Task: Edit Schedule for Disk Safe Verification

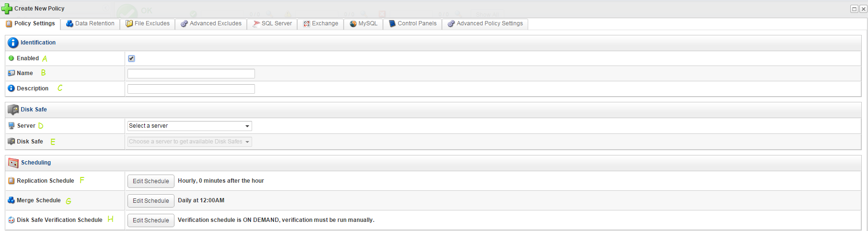Action: (150, 220)
